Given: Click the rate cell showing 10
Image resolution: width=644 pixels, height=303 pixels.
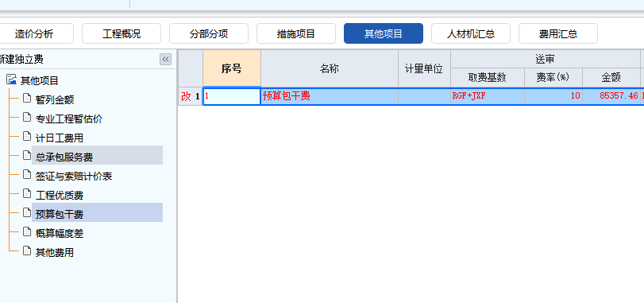Looking at the screenshot, I should 553,96.
